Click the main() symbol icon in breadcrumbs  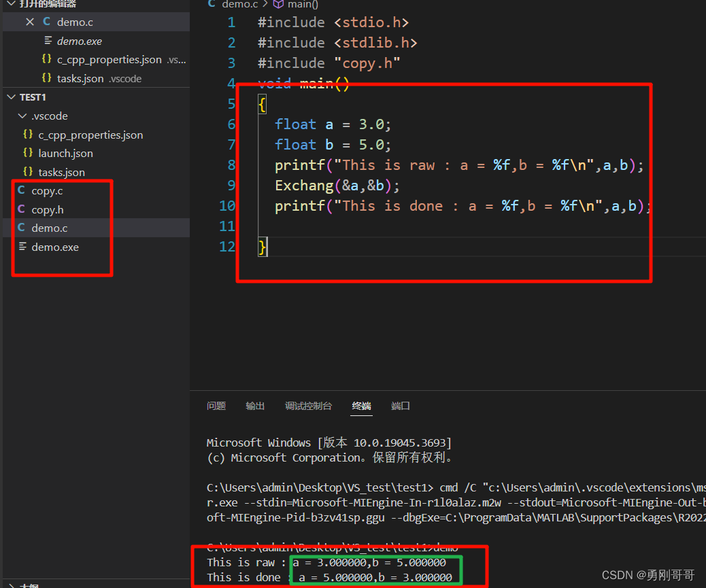[x=279, y=5]
